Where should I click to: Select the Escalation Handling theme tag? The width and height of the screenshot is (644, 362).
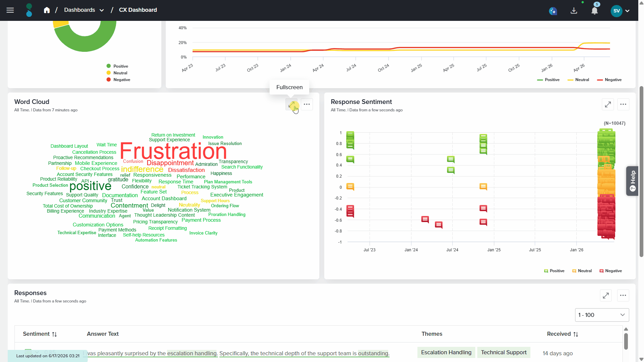click(x=446, y=353)
